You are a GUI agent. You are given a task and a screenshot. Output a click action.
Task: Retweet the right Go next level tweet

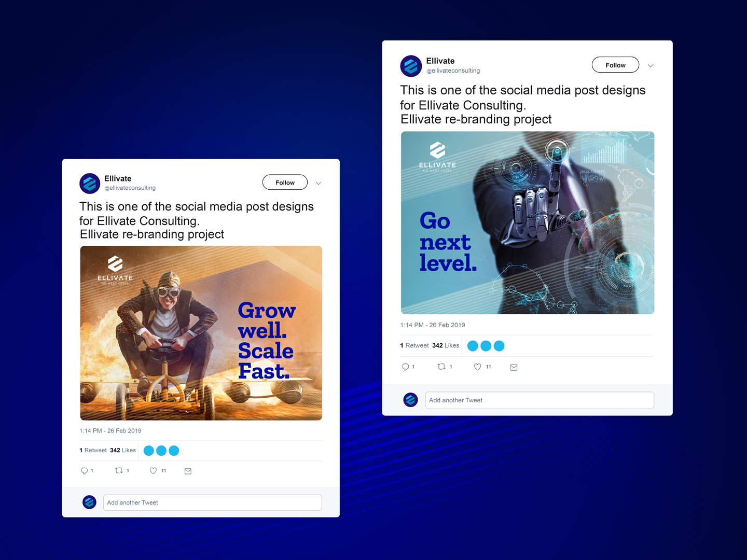[x=441, y=367]
